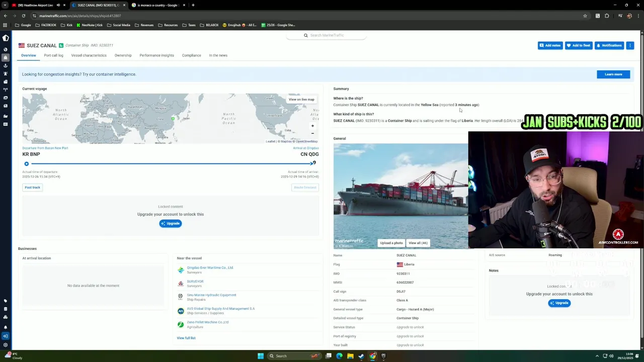Open the Vessel characteristics tab
Image resolution: width=644 pixels, height=362 pixels.
click(89, 55)
